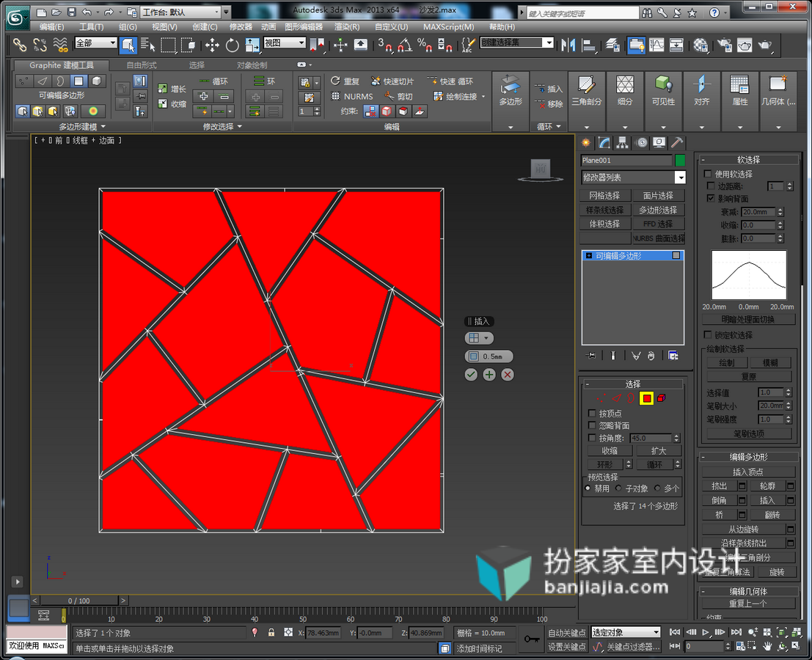The width and height of the screenshot is (812, 660).
Task: Enable the 锁定软选择 checkbox
Action: [x=708, y=335]
